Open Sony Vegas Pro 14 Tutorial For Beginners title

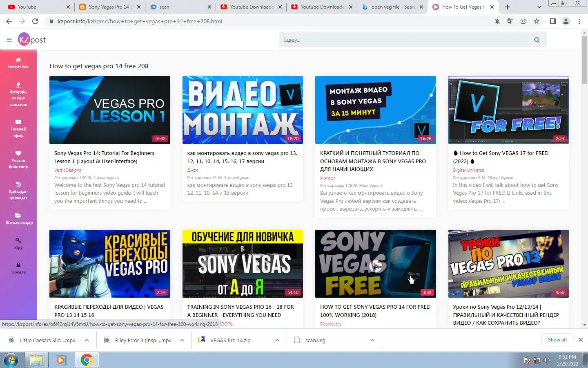106,157
